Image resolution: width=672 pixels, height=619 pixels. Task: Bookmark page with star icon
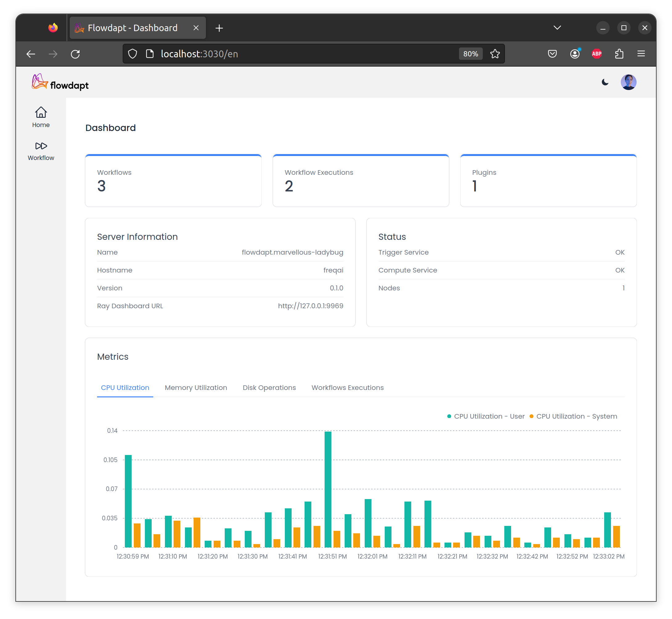point(495,54)
